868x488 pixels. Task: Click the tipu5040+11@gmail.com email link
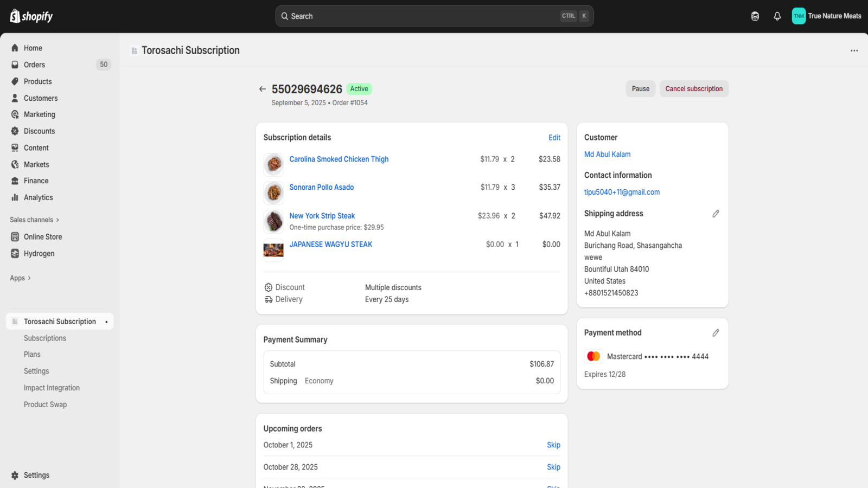point(622,192)
